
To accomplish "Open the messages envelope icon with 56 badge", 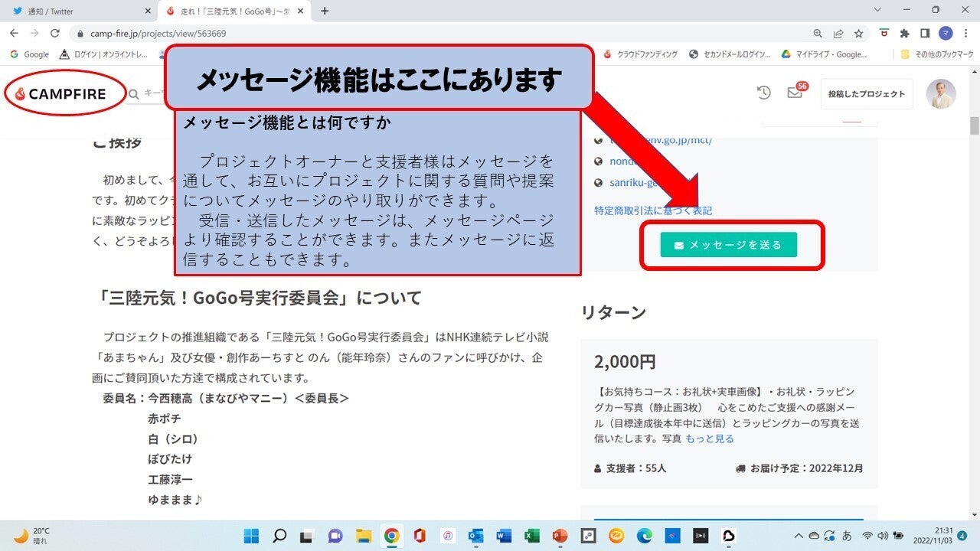I will point(795,93).
